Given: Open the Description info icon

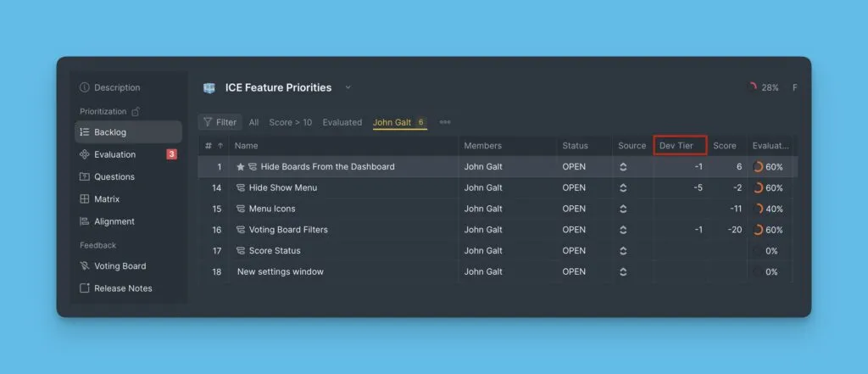Looking at the screenshot, I should pyautogui.click(x=85, y=87).
